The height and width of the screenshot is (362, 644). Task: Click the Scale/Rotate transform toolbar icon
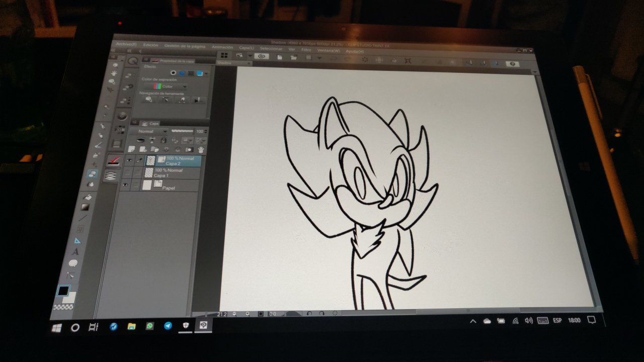[x=408, y=60]
